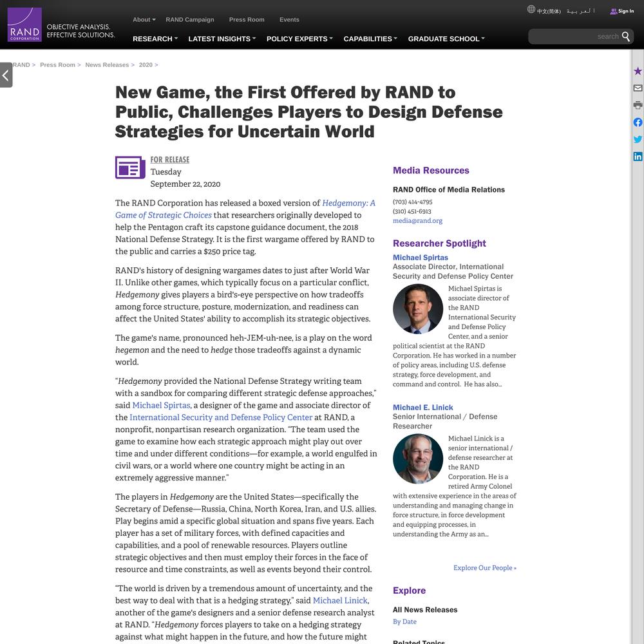Click Explore Our People link
This screenshot has height=644, width=644.
coord(485,567)
